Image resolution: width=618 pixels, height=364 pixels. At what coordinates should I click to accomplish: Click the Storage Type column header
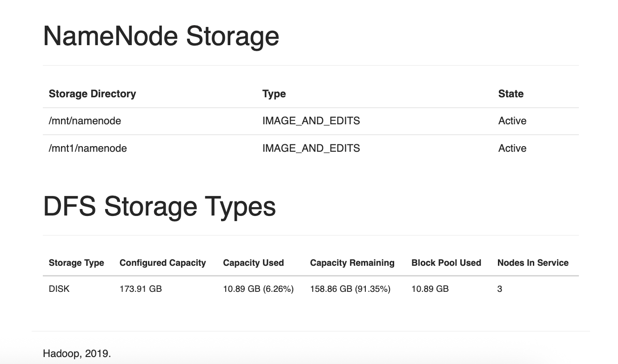pos(76,263)
